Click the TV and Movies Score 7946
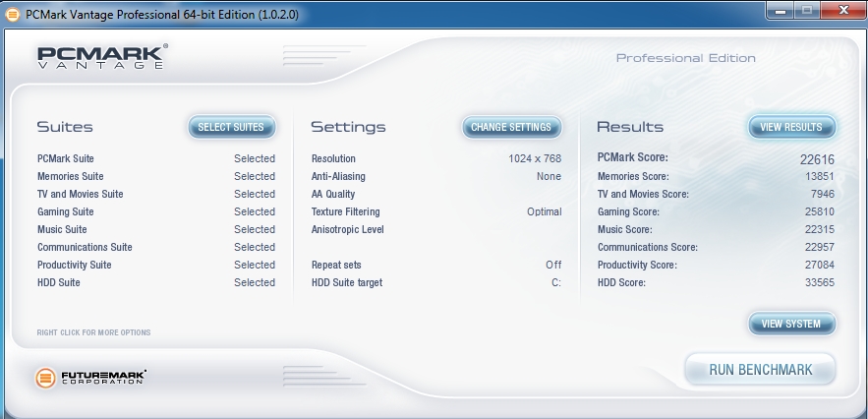 (x=823, y=194)
